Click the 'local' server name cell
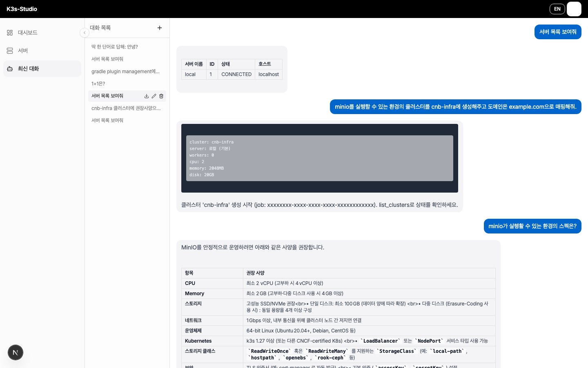The width and height of the screenshot is (588, 368). (194, 74)
